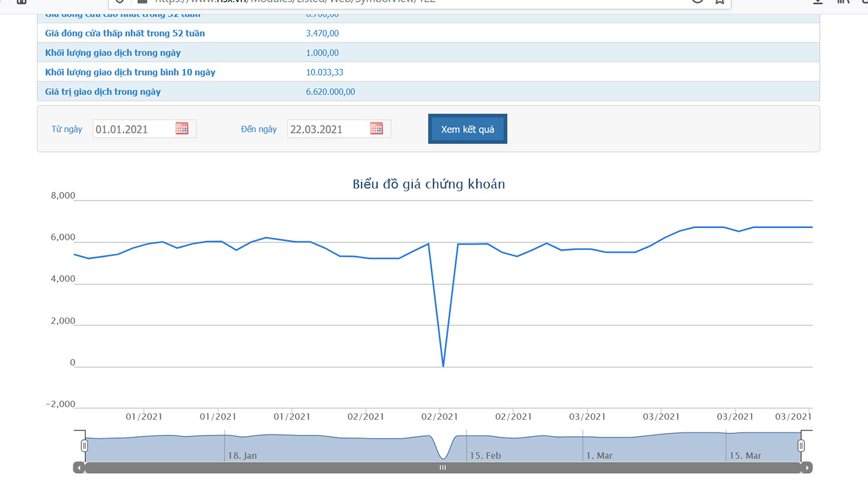
Task: Click the 15. Mar marker in the navigator
Action: [x=745, y=455]
